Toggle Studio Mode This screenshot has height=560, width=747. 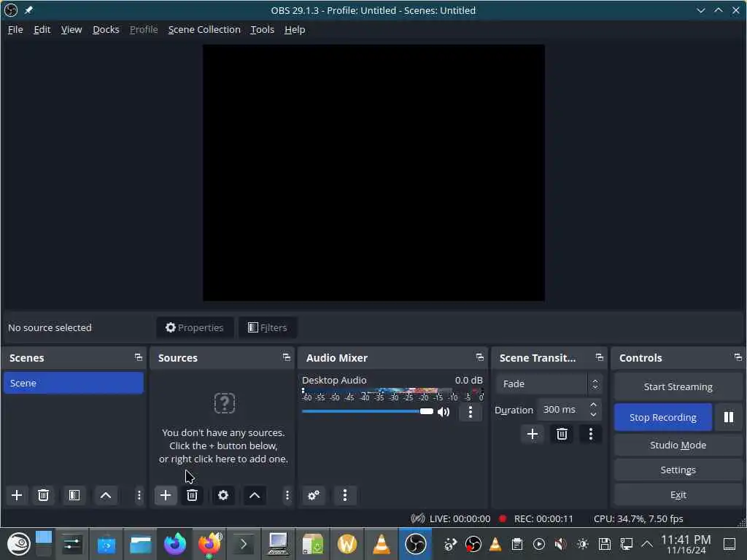(678, 446)
